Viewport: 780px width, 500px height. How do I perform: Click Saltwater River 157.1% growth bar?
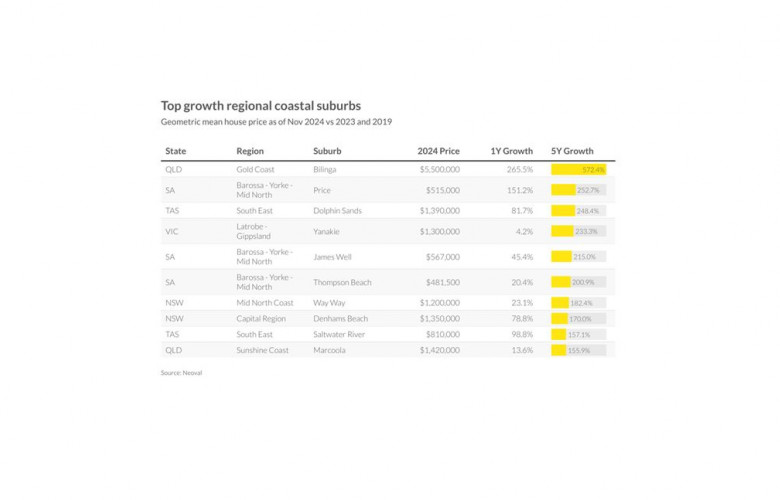(x=579, y=334)
